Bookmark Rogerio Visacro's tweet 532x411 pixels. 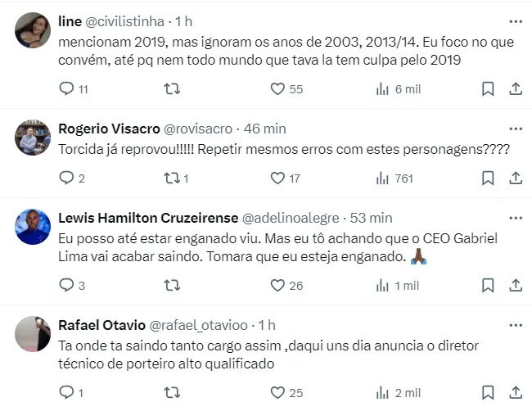click(x=488, y=178)
